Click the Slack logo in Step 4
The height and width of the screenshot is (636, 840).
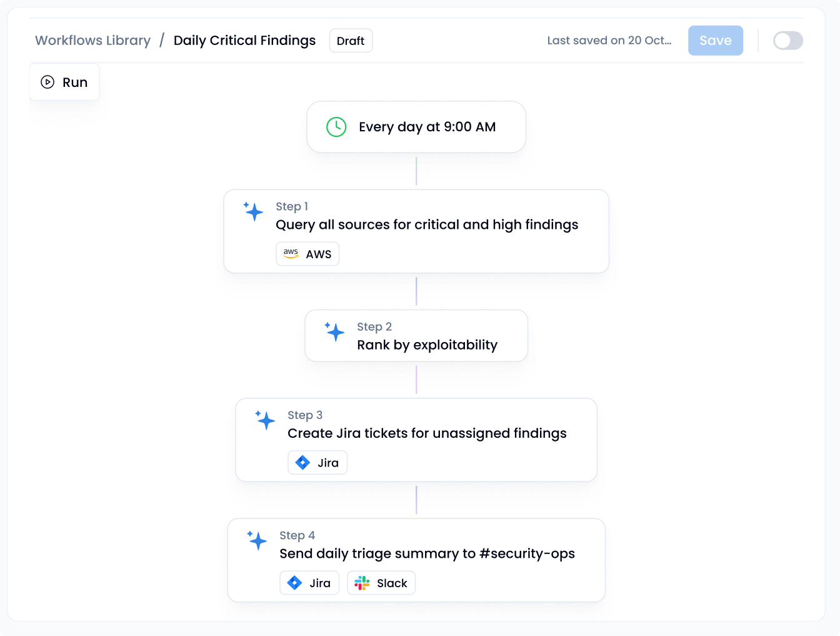362,583
